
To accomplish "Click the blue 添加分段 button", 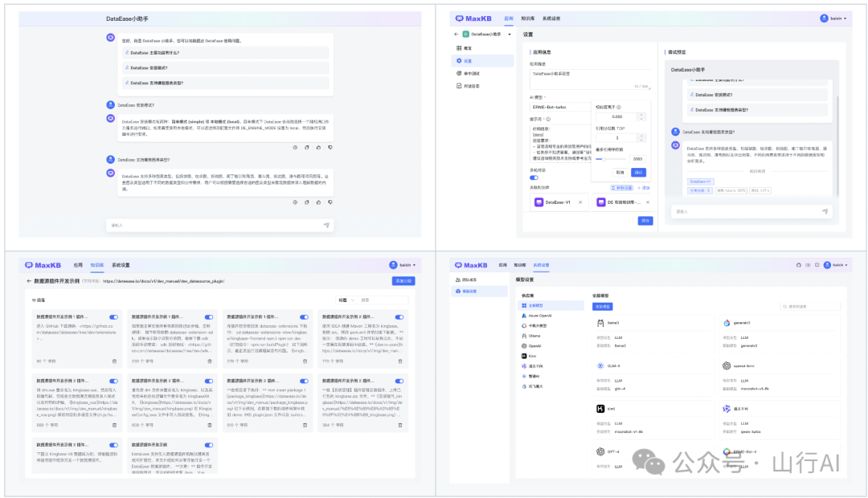I will (x=403, y=281).
